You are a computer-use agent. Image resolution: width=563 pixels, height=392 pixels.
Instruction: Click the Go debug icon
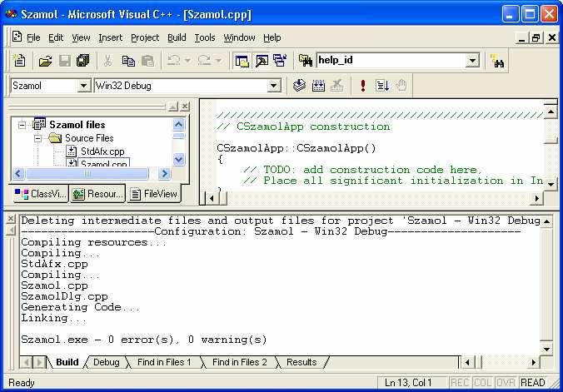[x=382, y=86]
